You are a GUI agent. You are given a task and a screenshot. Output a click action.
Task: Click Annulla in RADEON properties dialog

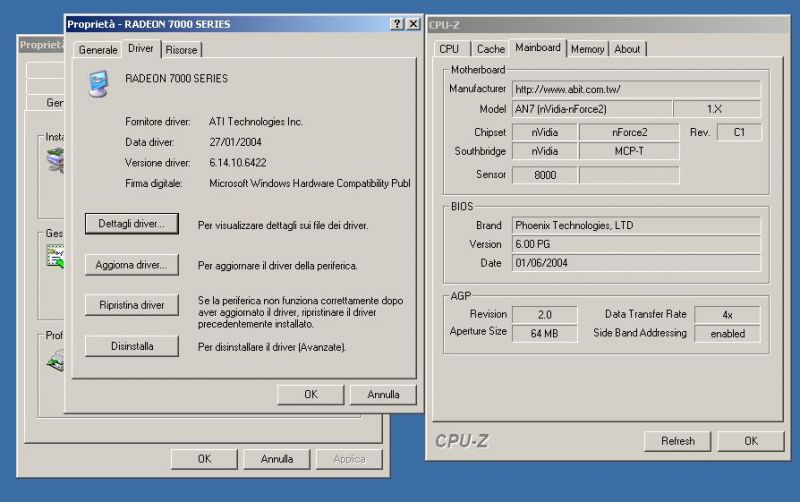383,394
